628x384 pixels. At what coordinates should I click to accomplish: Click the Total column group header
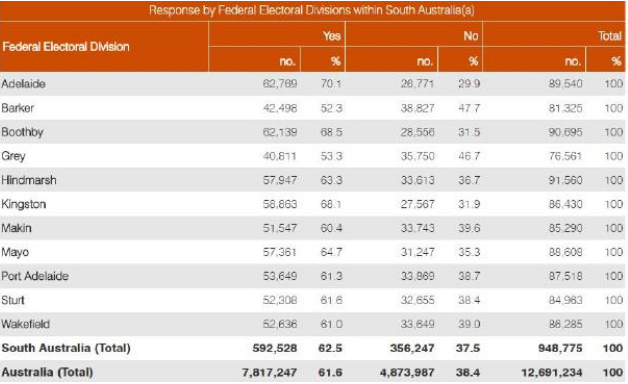coord(610,36)
